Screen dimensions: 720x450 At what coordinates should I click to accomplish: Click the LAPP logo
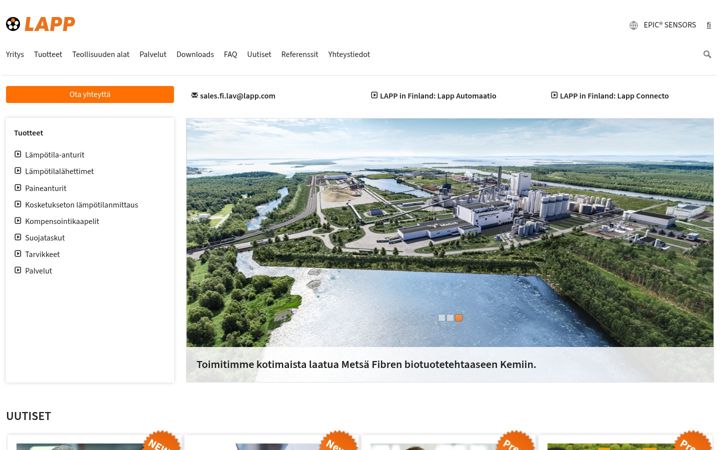(x=40, y=24)
